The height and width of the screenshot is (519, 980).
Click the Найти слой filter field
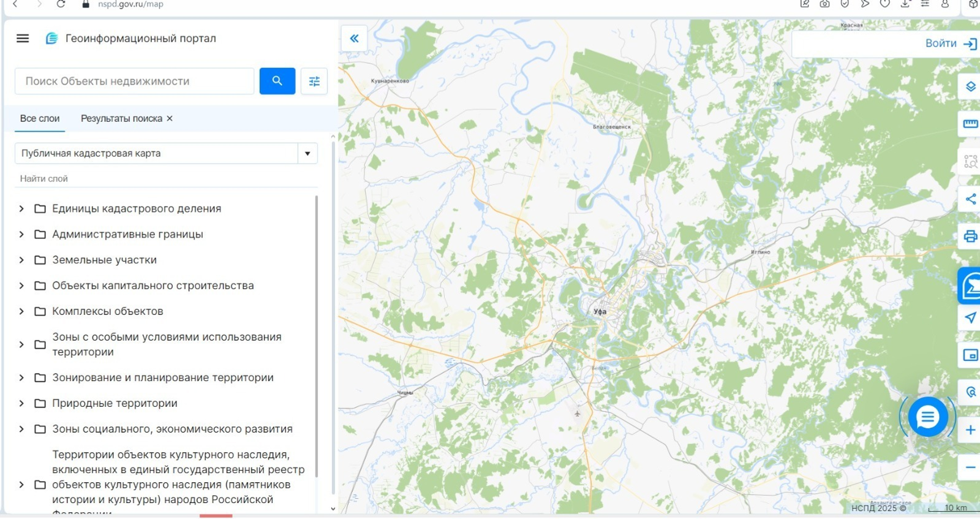tap(165, 178)
